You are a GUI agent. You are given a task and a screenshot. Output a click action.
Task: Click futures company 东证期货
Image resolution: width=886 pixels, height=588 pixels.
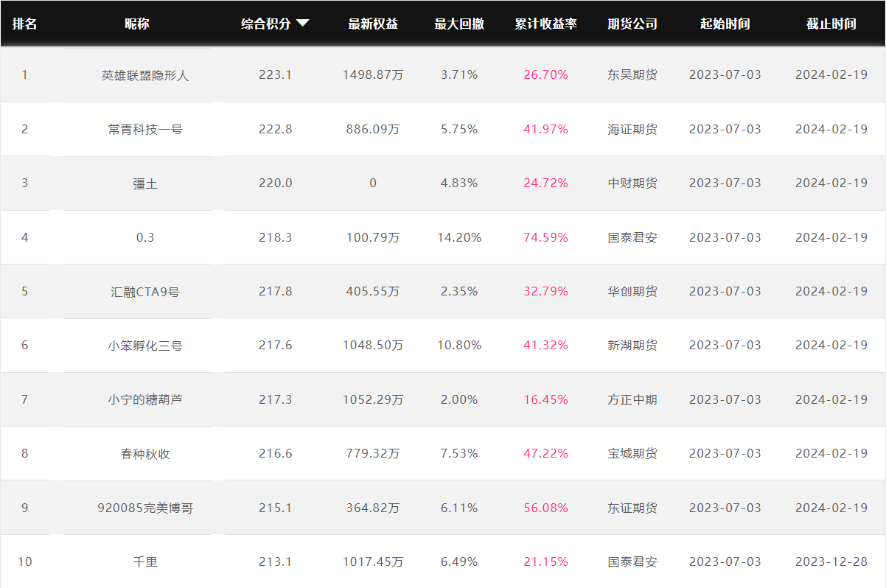tap(632, 508)
